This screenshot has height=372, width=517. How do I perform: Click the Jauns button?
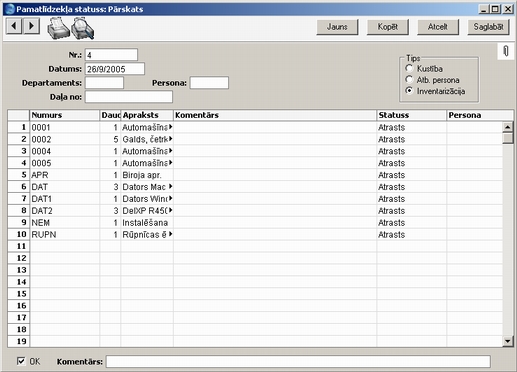pyautogui.click(x=337, y=27)
